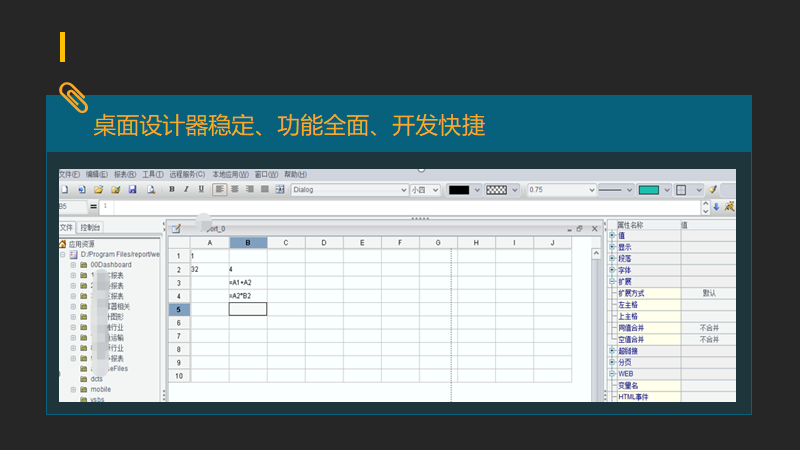Open the background color dropdown arrow
800x450 pixels.
515,190
